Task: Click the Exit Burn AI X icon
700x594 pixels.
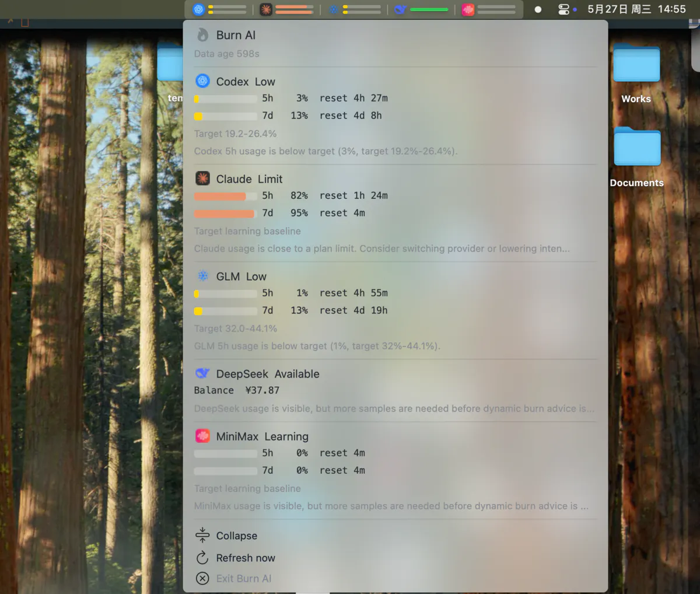Action: click(202, 578)
